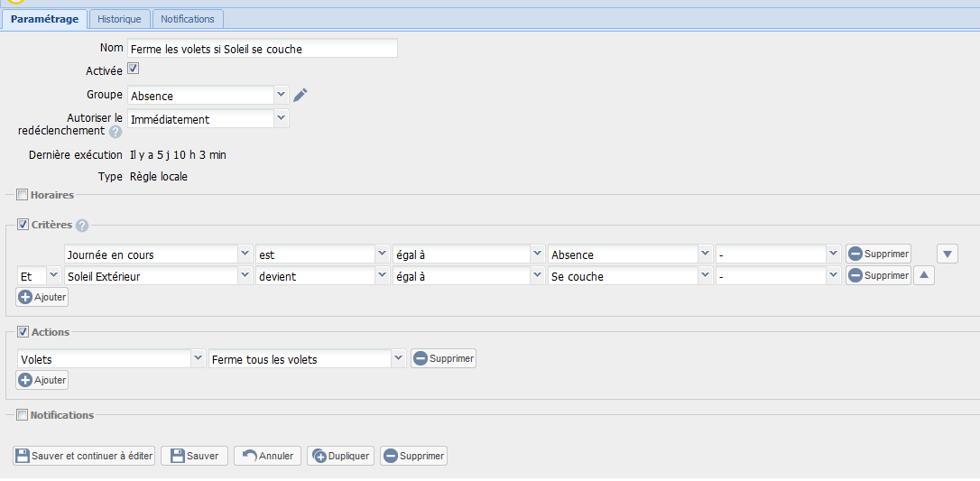Delete the Volets action row

click(443, 358)
